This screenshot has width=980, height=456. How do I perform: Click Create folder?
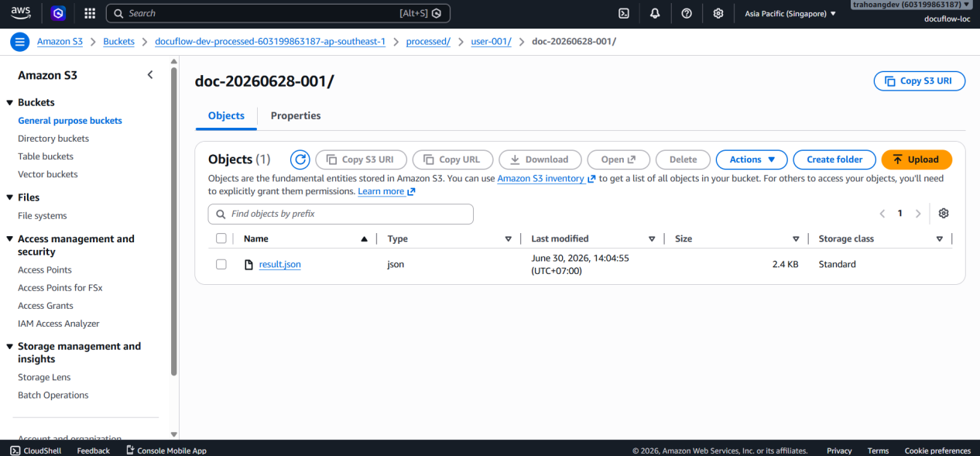pos(834,159)
